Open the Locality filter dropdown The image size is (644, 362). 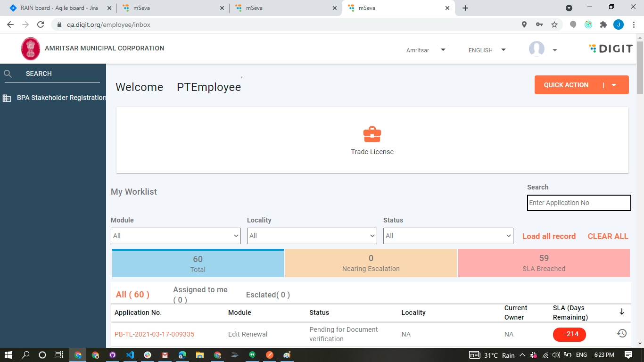click(x=312, y=236)
